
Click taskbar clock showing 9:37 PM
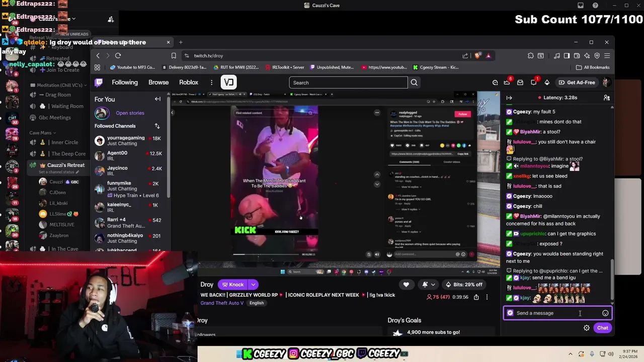pos(627,354)
